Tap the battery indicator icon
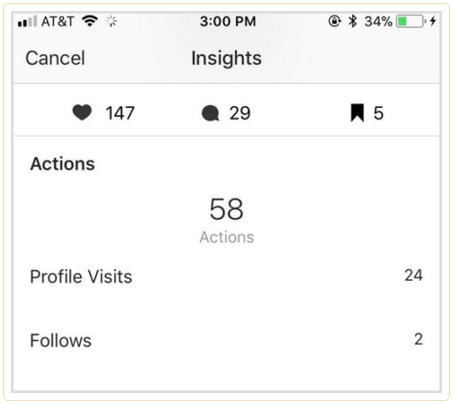Viewport: 453px width, 404px height. click(411, 22)
